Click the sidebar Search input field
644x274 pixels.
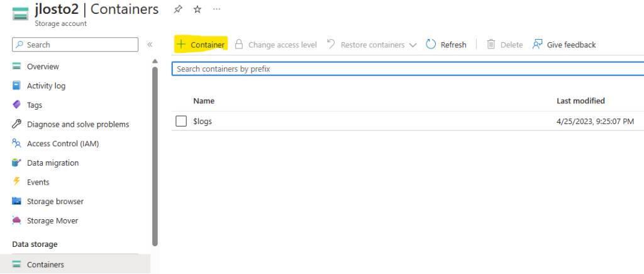click(75, 45)
